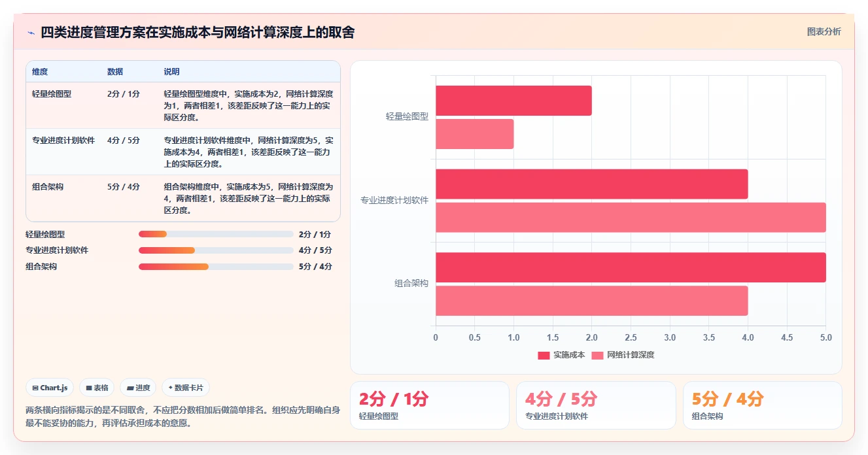
Task: Click the 维度 column header
Action: click(40, 72)
